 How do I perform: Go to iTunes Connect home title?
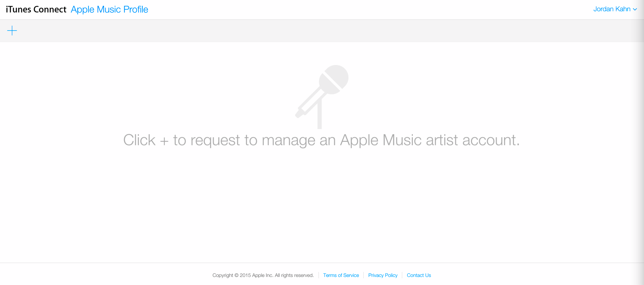[x=36, y=9]
